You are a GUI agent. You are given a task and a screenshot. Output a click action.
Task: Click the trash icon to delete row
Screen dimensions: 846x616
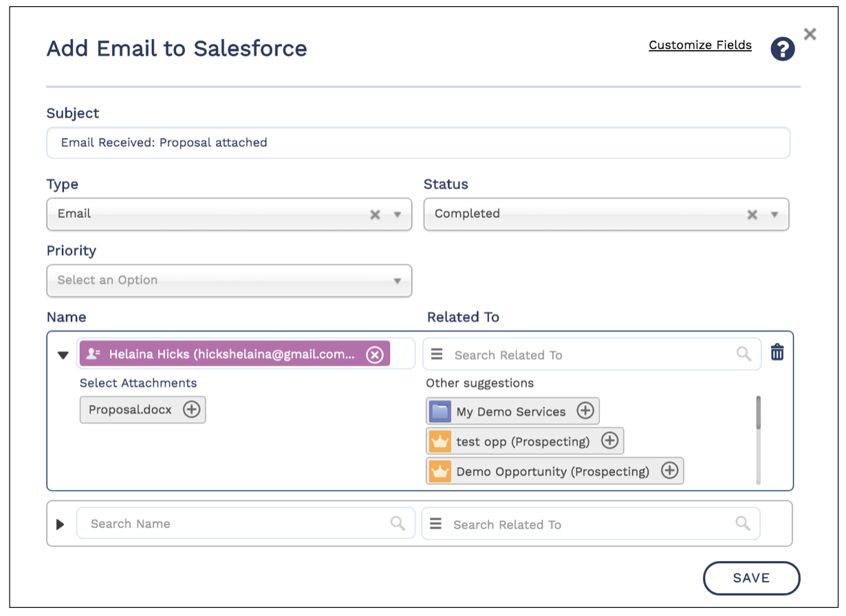click(x=777, y=353)
